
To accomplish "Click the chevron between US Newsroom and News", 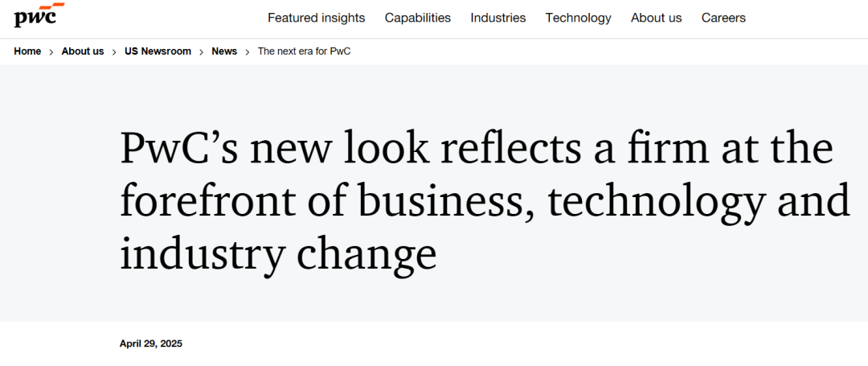I will tap(202, 52).
